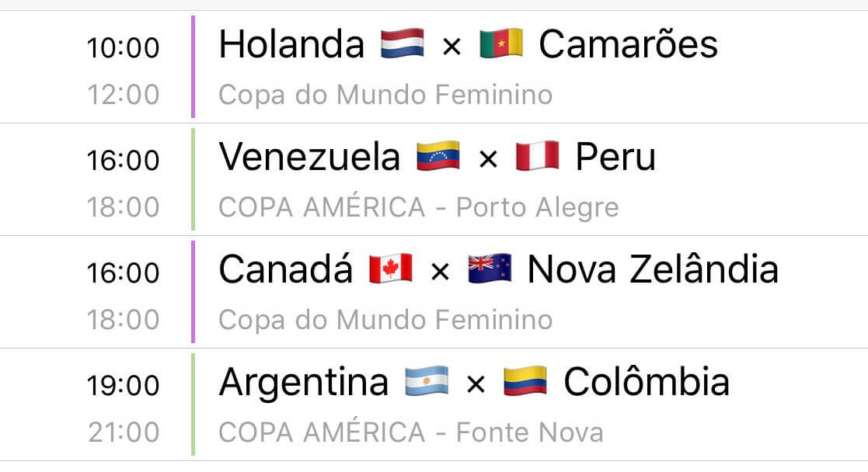Viewport: 868px width, 472px height.
Task: Click the green calendar bar beside Venezuela event
Action: 193,179
